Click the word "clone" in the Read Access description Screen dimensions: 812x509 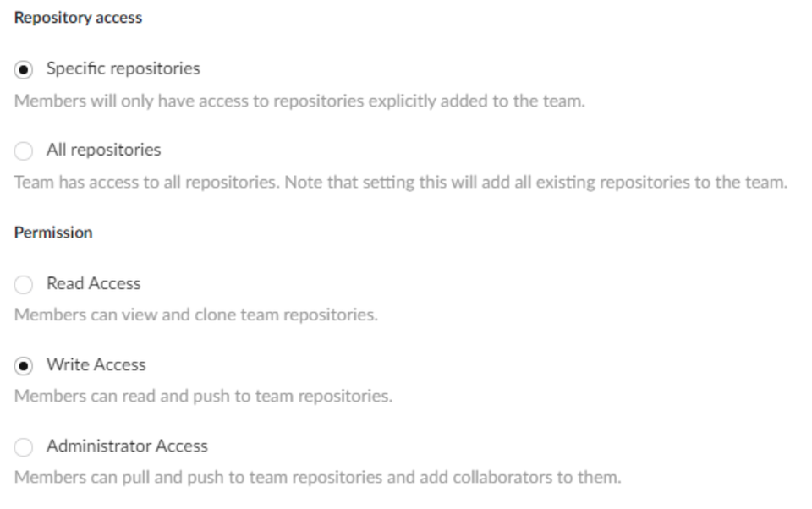pyautogui.click(x=216, y=315)
